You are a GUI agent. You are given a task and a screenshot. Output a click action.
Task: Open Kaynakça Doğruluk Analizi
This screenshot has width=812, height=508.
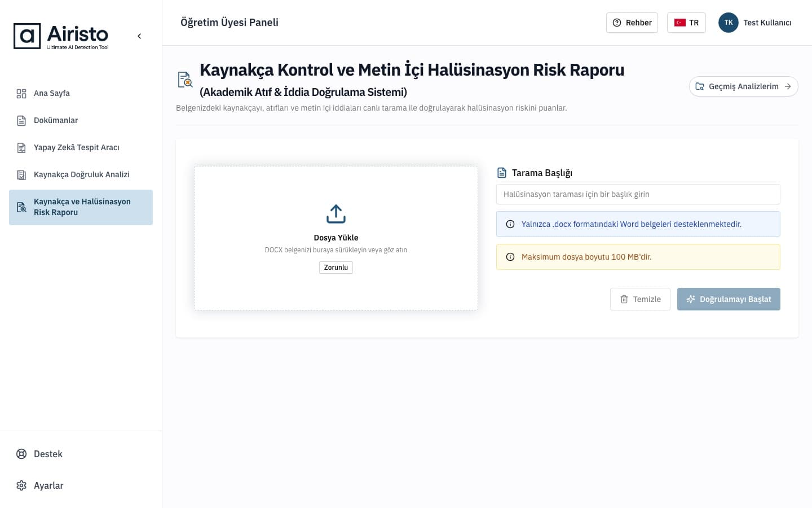click(81, 174)
